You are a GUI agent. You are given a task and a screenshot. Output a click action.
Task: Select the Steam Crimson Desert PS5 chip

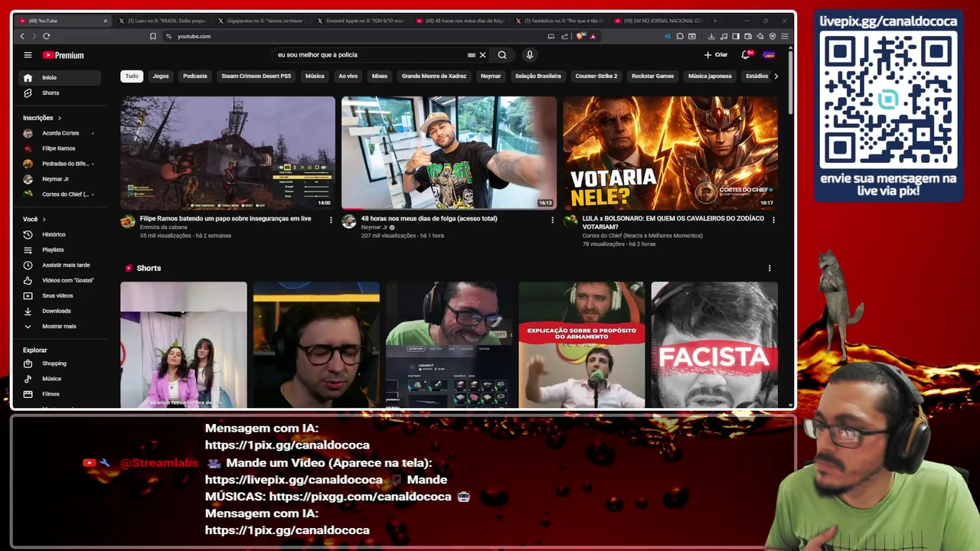point(256,76)
